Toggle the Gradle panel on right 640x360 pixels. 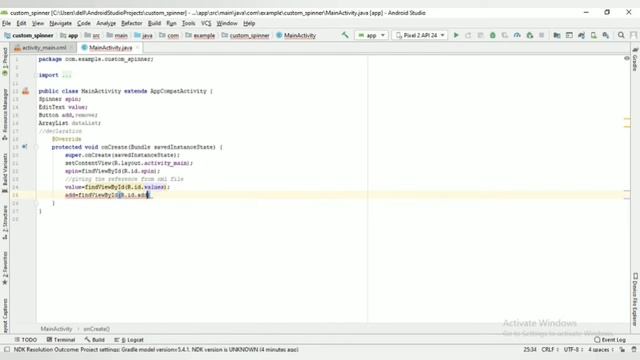(635, 60)
